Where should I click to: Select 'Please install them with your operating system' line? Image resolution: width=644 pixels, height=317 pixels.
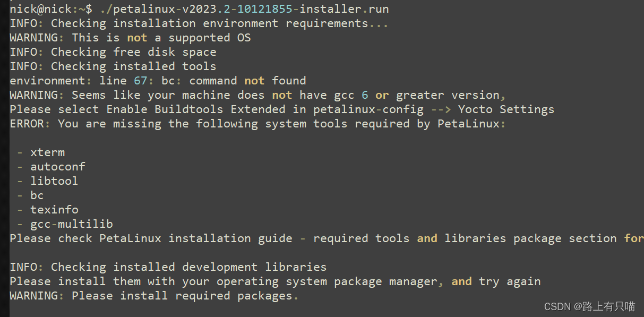click(x=275, y=281)
